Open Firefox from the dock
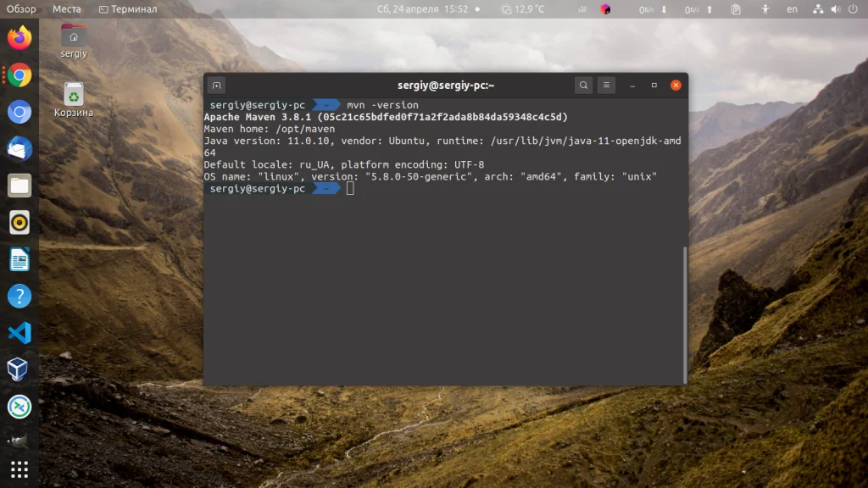This screenshot has height=488, width=868. pos(19,37)
